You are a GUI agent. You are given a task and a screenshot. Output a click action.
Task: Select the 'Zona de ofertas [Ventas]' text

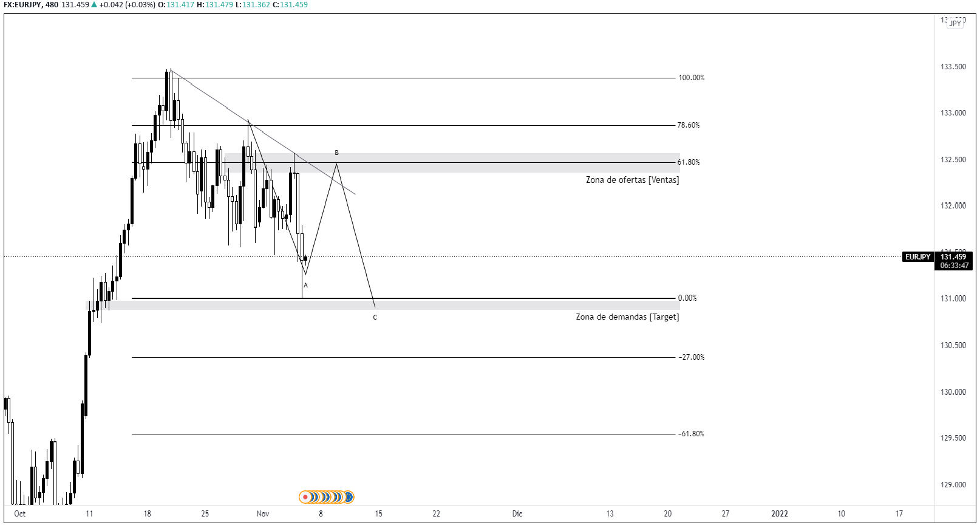point(632,180)
